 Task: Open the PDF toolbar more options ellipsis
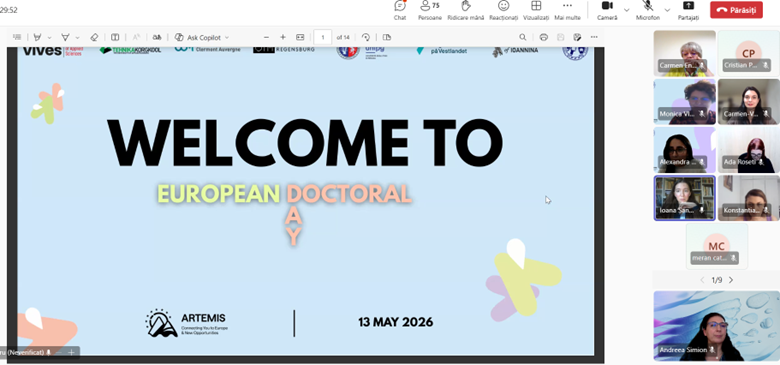click(x=594, y=37)
